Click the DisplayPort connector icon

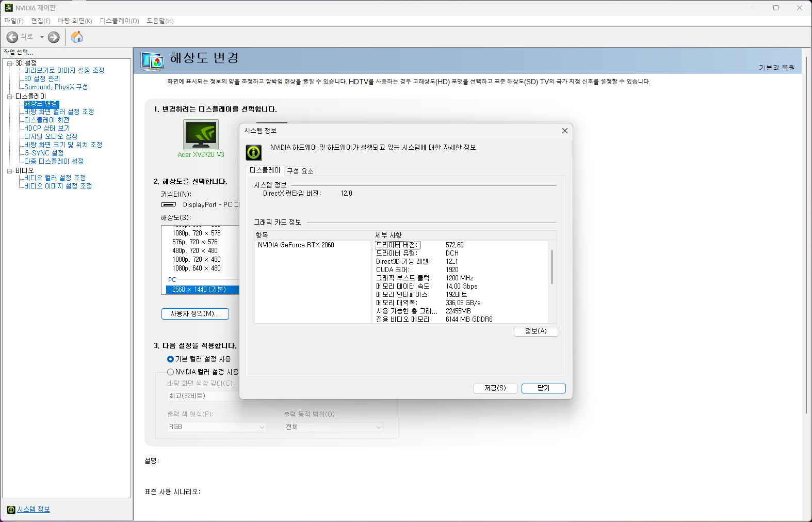click(x=169, y=205)
